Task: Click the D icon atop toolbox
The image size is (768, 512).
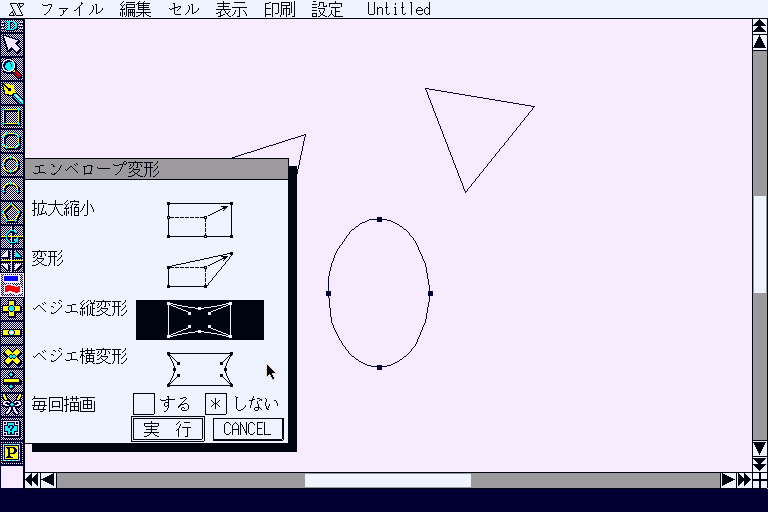Action: pyautogui.click(x=12, y=25)
